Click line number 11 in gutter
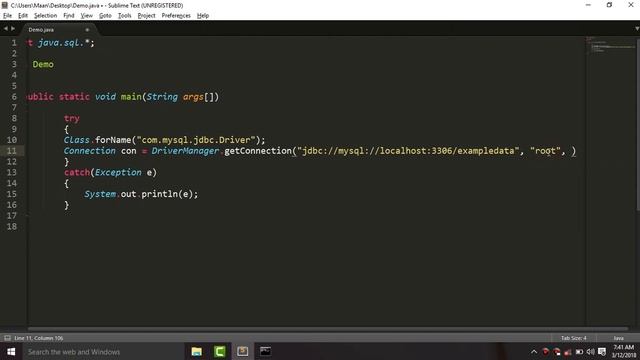640x360 pixels. (x=12, y=151)
